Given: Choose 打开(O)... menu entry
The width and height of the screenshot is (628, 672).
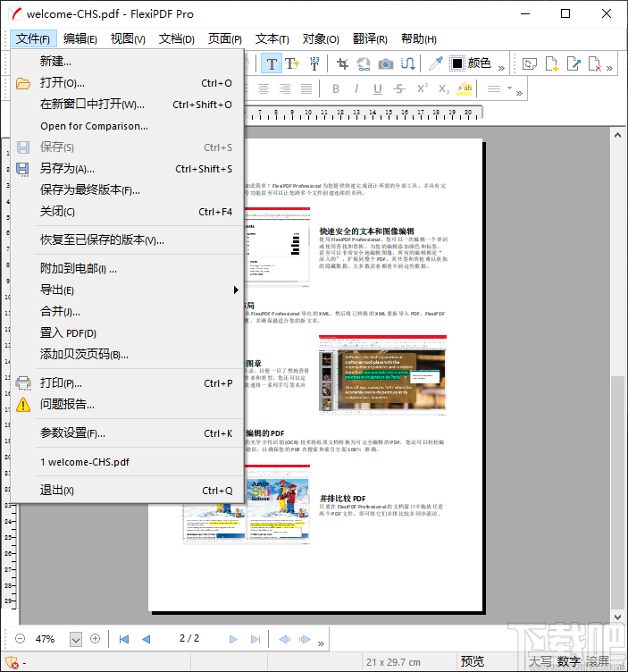Looking at the screenshot, I should click(x=127, y=83).
